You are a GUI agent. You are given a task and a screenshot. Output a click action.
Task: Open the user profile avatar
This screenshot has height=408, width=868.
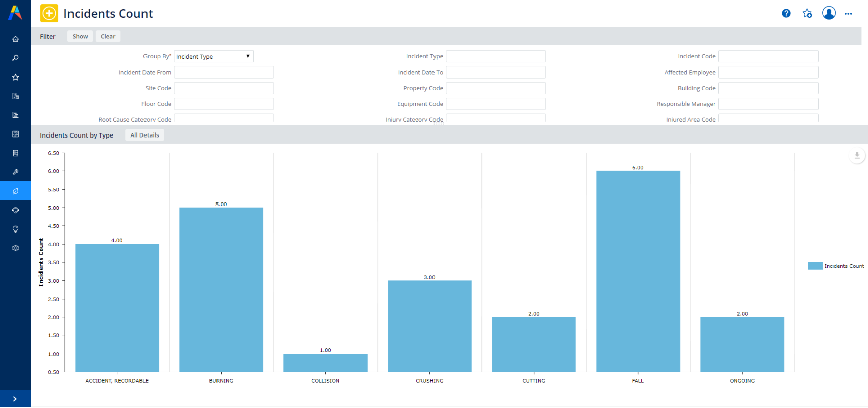tap(829, 13)
